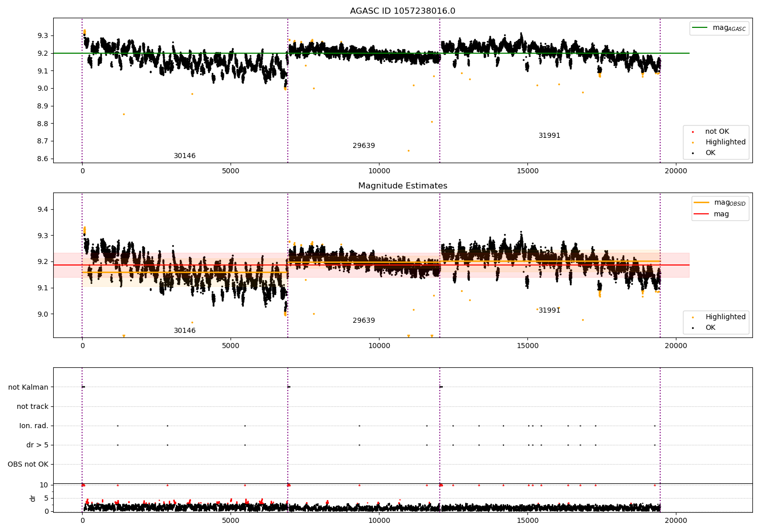Screen dimensions: 760x532
Task: Click the green line sample beside mag AGASC legend
Action: pos(700,28)
